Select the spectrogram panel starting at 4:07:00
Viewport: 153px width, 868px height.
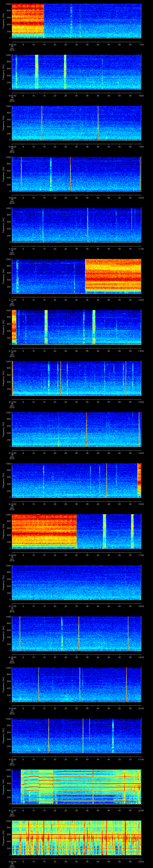click(77, 72)
